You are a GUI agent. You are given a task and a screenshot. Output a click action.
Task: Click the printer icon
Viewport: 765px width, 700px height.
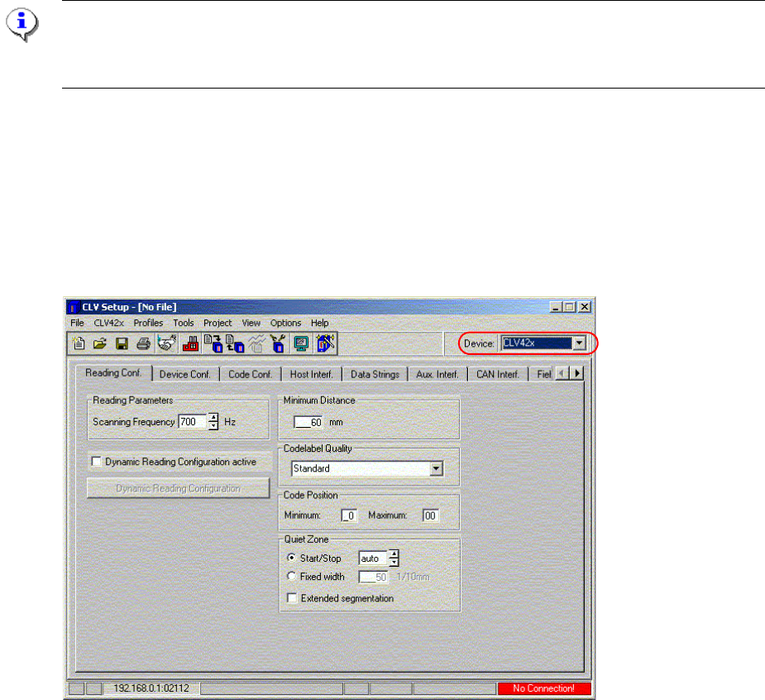(x=143, y=343)
